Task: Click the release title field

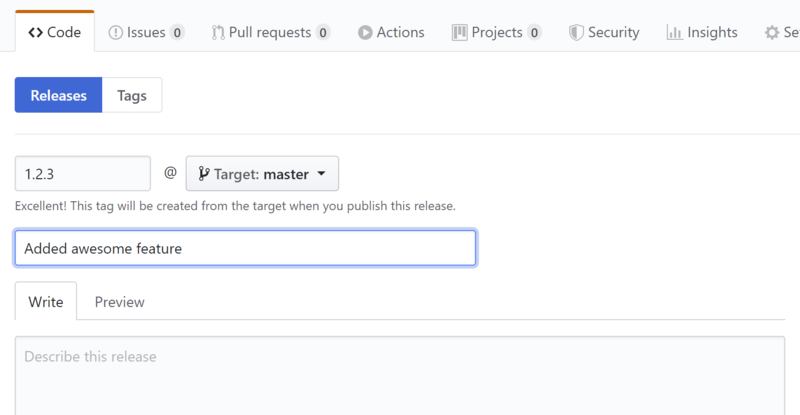Action: pyautogui.click(x=245, y=248)
